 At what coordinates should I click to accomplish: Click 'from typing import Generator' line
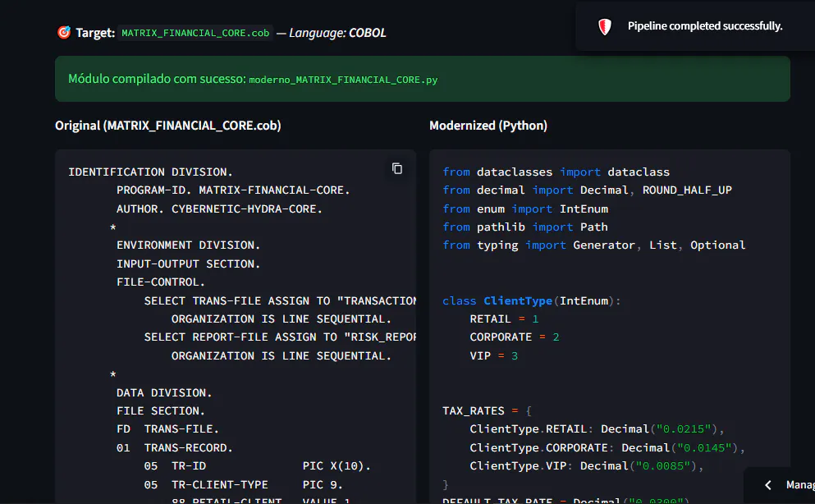(x=594, y=245)
